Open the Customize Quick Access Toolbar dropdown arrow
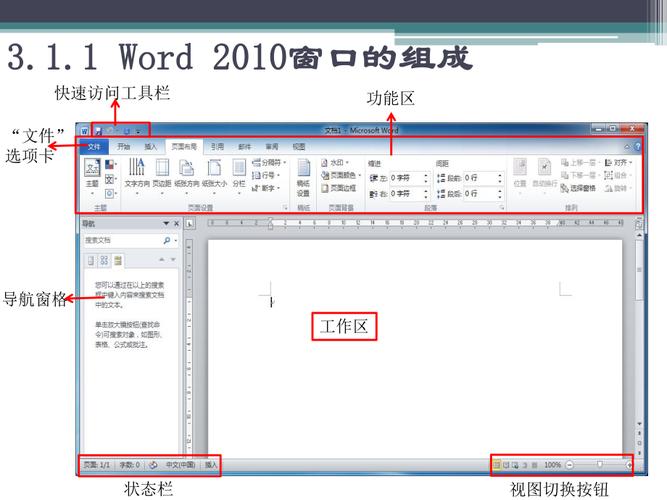The height and width of the screenshot is (500, 667). (x=138, y=131)
